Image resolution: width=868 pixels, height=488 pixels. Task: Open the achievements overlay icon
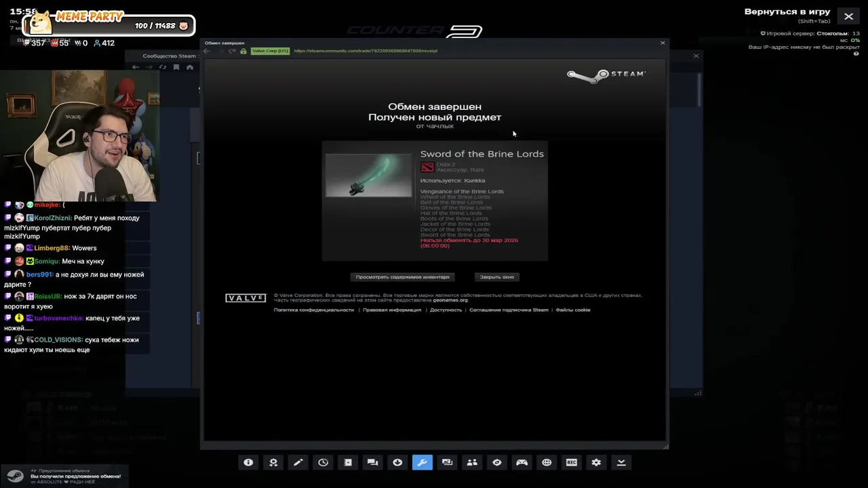pos(273,462)
